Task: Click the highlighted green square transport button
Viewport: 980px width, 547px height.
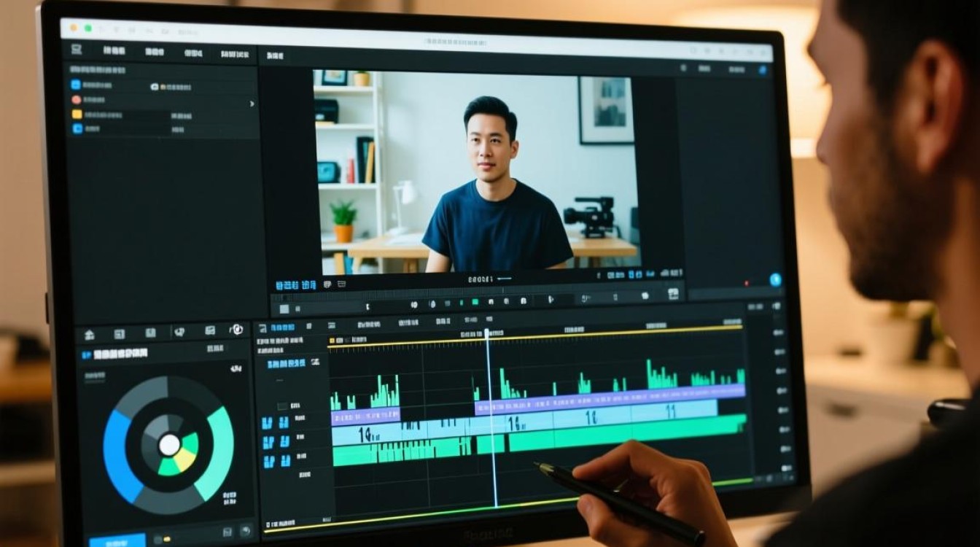Action: tap(475, 301)
